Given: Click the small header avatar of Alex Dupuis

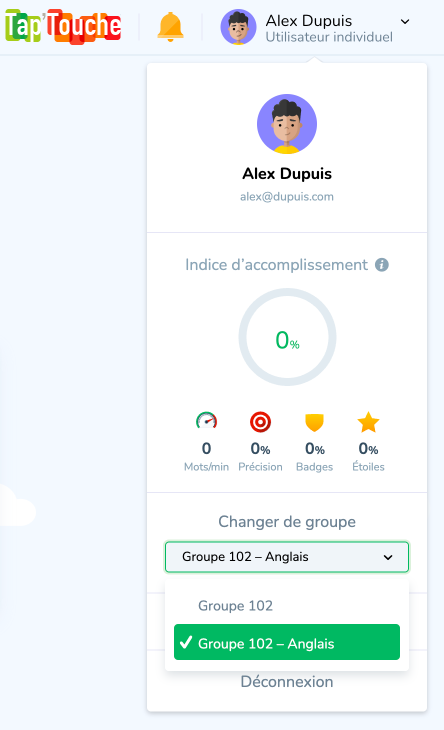Looking at the screenshot, I should pos(238,27).
